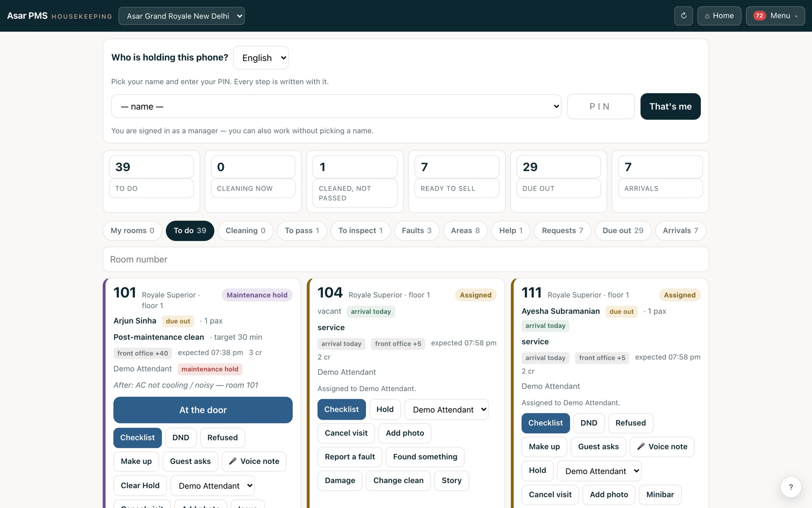Open the To pass filter tab
Viewport: 812px width, 508px height.
(302, 231)
